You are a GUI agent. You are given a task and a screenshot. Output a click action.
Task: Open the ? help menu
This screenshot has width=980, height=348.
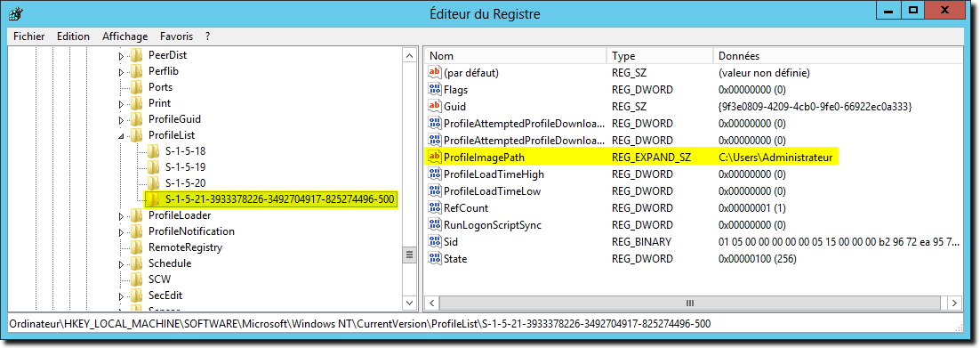[207, 36]
